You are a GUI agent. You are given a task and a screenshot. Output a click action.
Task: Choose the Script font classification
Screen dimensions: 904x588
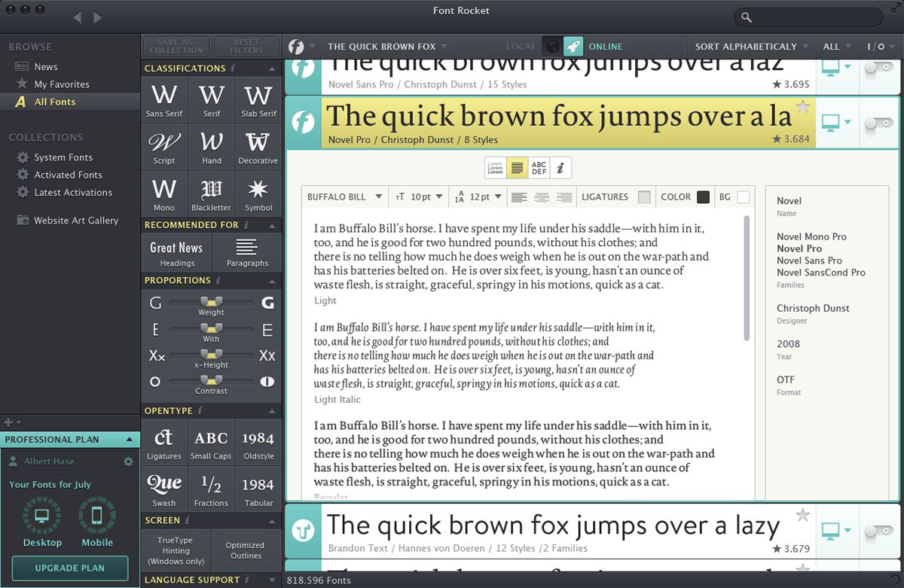pos(164,148)
